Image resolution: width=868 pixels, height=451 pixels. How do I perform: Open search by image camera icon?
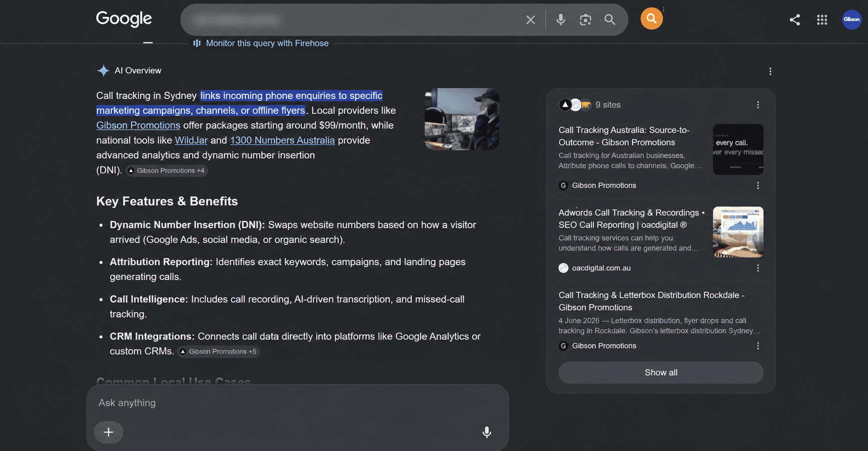(x=585, y=19)
